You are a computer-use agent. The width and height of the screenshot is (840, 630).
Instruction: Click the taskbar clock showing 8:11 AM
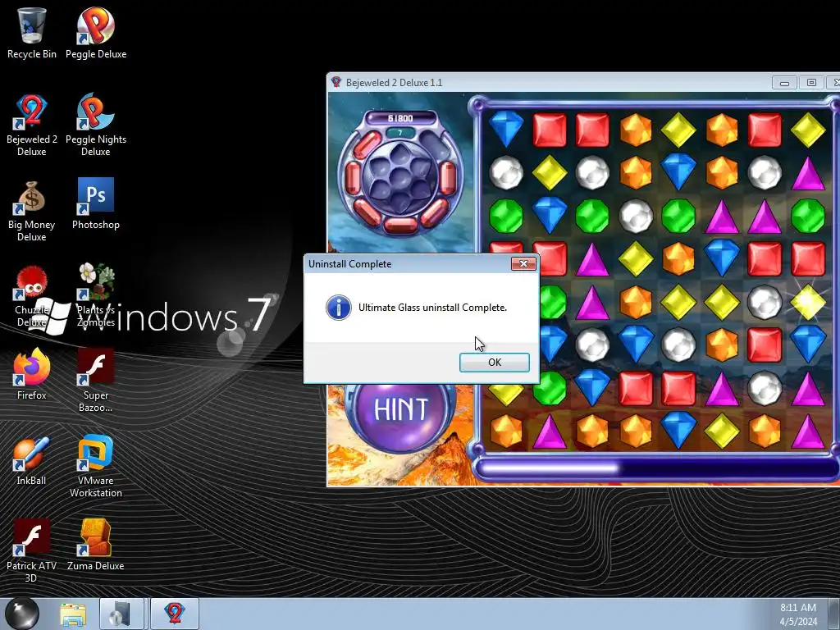point(798,614)
